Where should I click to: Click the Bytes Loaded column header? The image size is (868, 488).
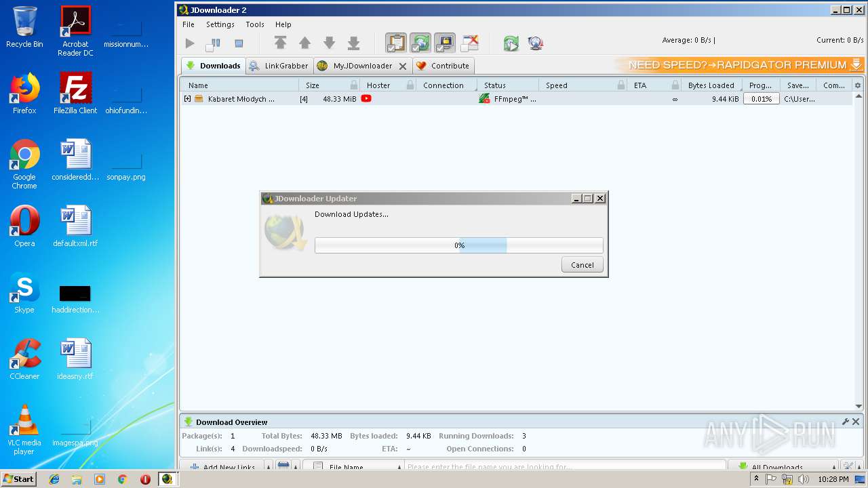711,85
